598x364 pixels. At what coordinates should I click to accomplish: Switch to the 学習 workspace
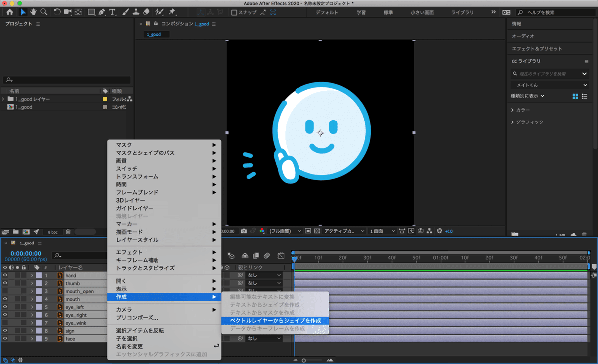coord(361,12)
